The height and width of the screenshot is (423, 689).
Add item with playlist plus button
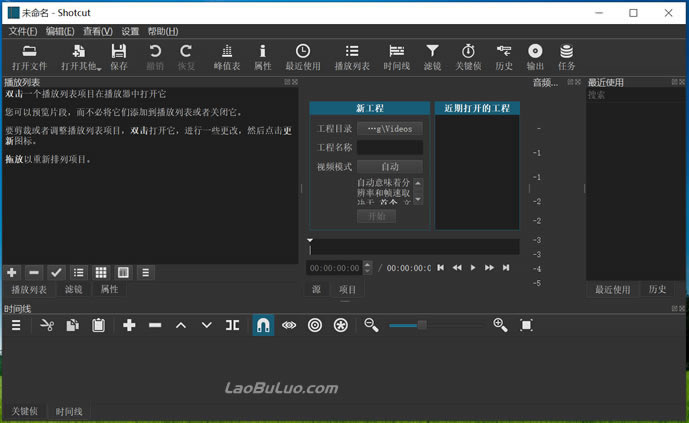coord(12,272)
